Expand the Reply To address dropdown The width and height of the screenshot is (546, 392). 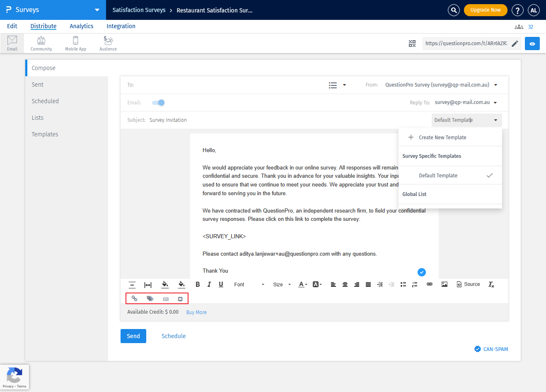click(x=495, y=102)
